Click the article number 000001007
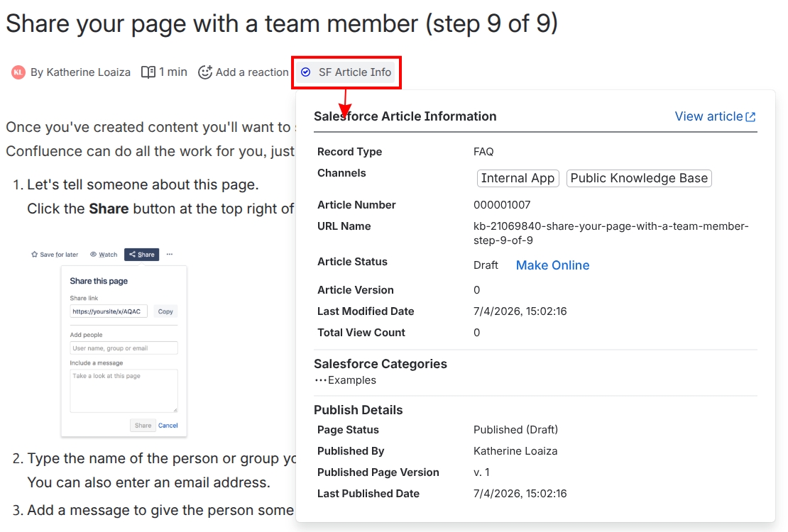The image size is (788, 532). [501, 205]
